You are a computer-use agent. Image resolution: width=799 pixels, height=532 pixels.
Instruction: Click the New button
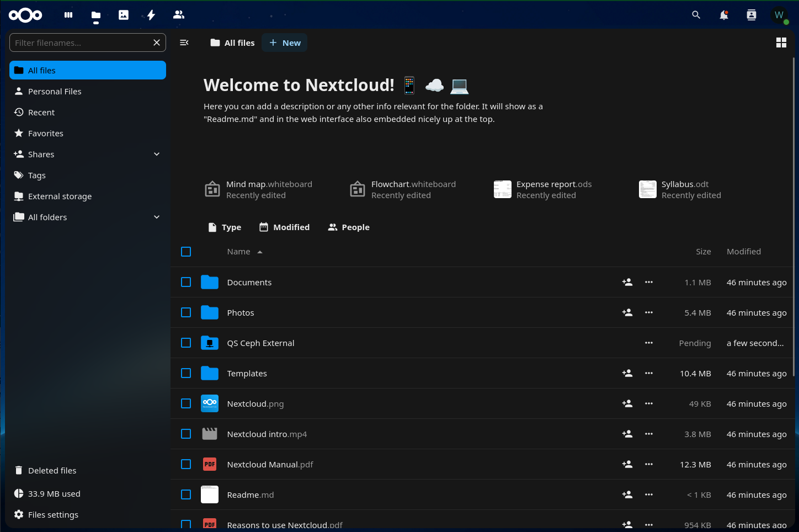285,42
